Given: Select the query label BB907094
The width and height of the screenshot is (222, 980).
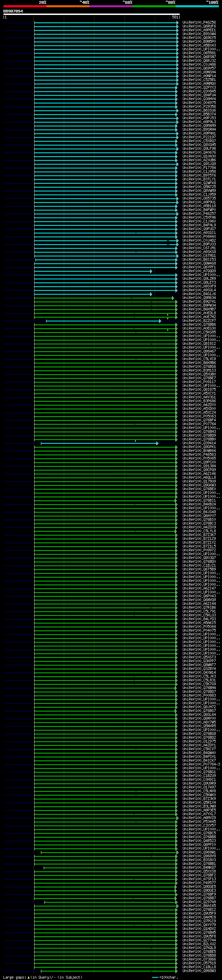Looking at the screenshot, I should pos(13,11).
